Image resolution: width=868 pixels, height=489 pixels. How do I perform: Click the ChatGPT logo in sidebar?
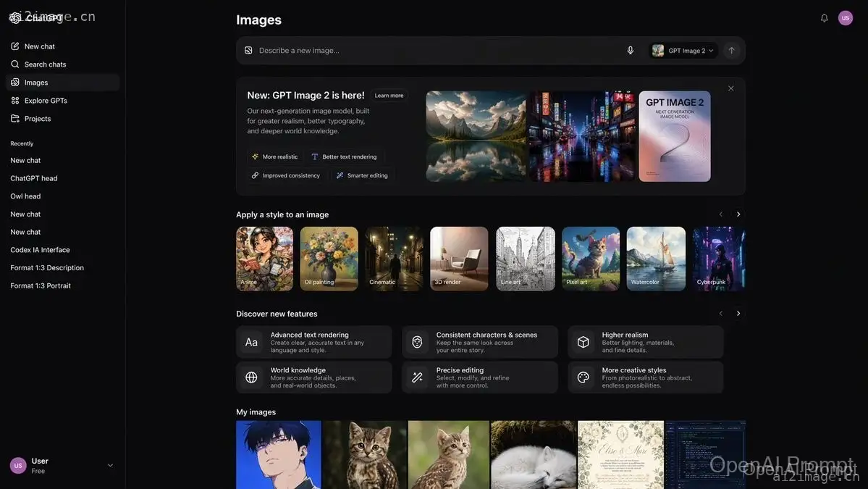(x=15, y=18)
